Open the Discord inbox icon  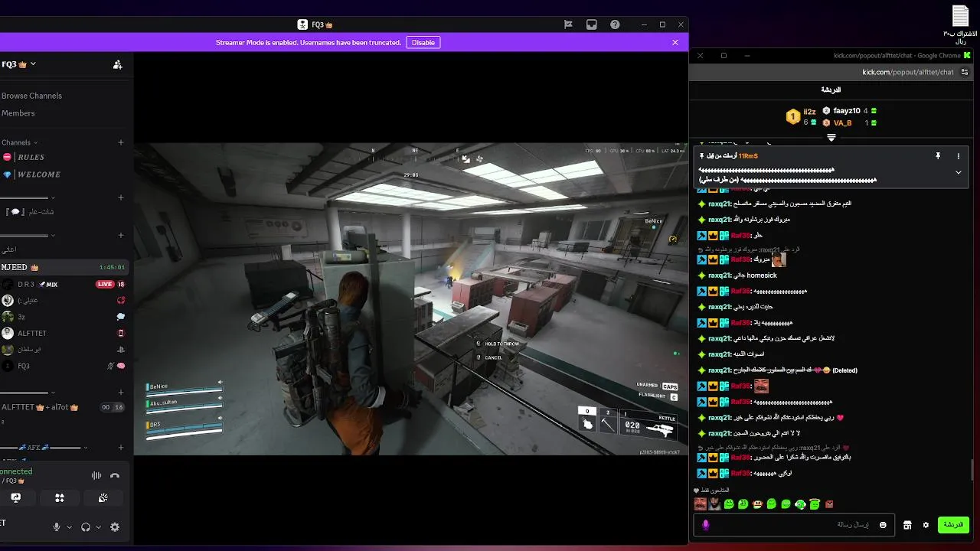(592, 24)
